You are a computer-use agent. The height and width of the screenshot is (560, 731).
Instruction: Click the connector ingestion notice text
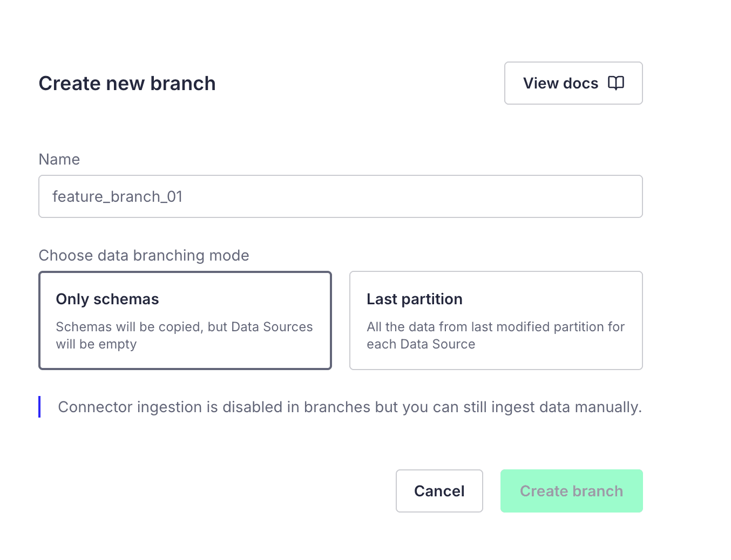[x=349, y=407]
